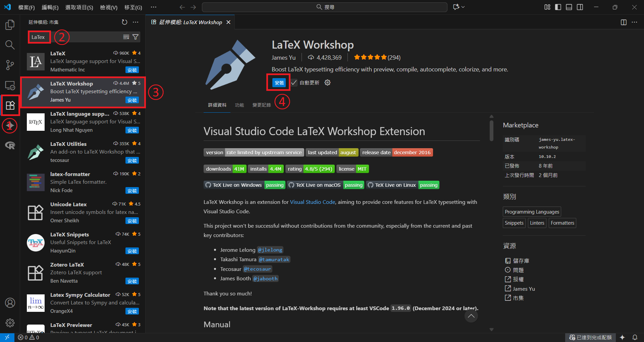Open the Extensions view icon
Image resolution: width=644 pixels, height=342 pixels.
pos(10,105)
